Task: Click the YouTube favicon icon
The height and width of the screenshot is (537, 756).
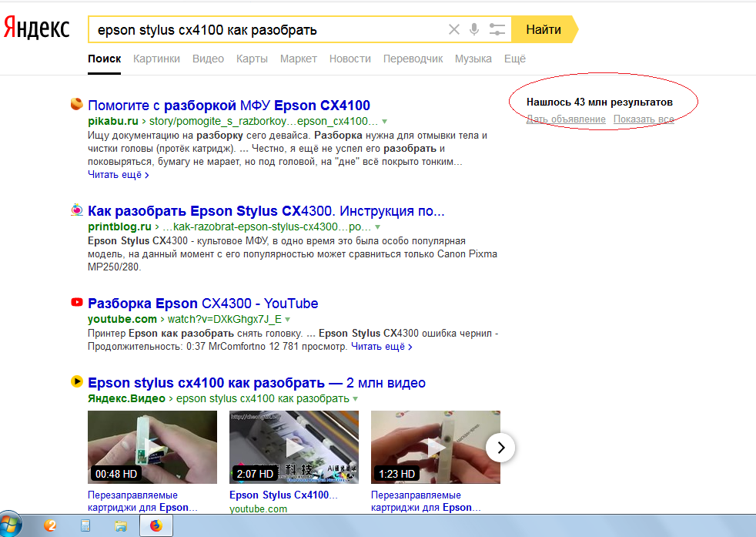Action: (77, 302)
